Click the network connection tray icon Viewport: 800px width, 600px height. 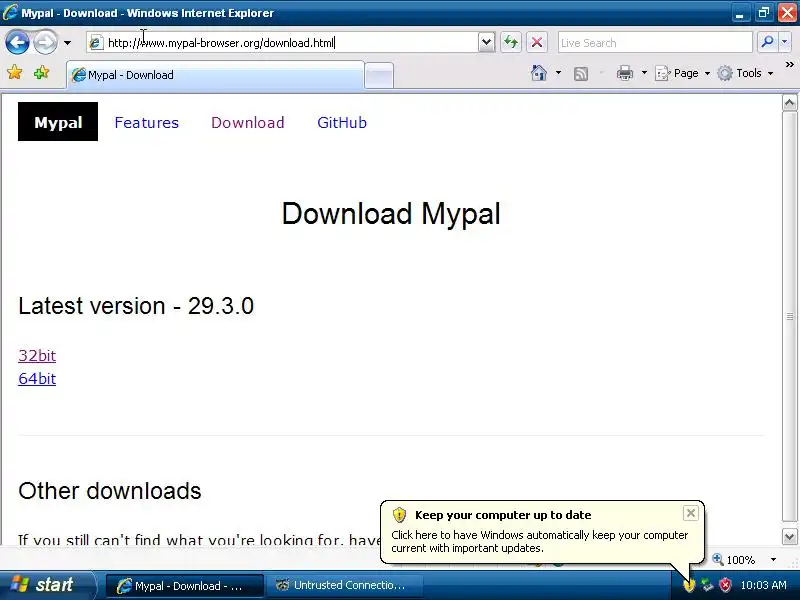(x=707, y=585)
